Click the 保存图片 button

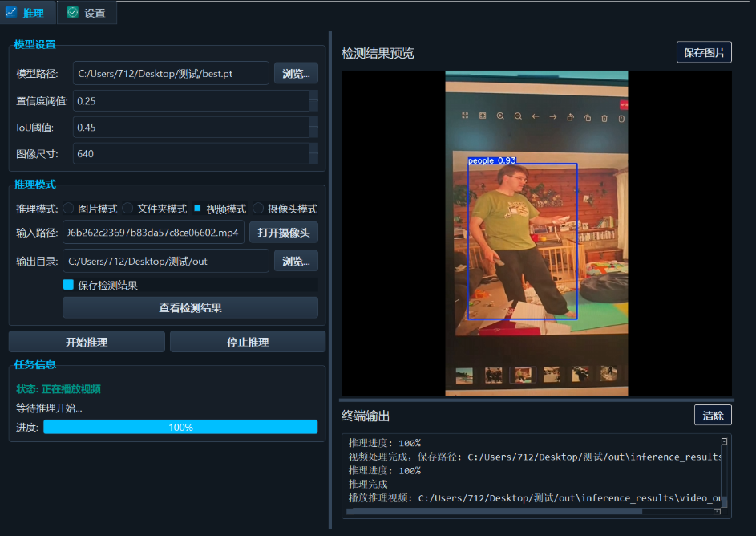[x=704, y=51]
